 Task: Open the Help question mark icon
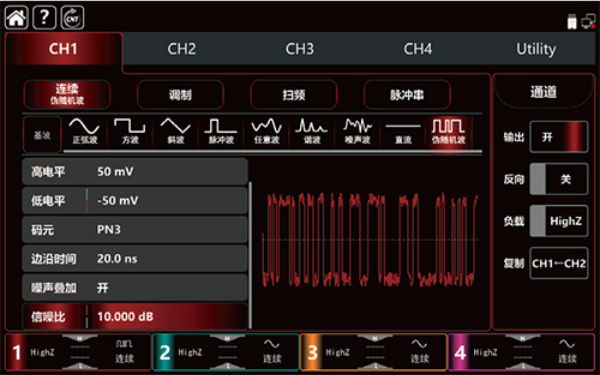[x=44, y=17]
